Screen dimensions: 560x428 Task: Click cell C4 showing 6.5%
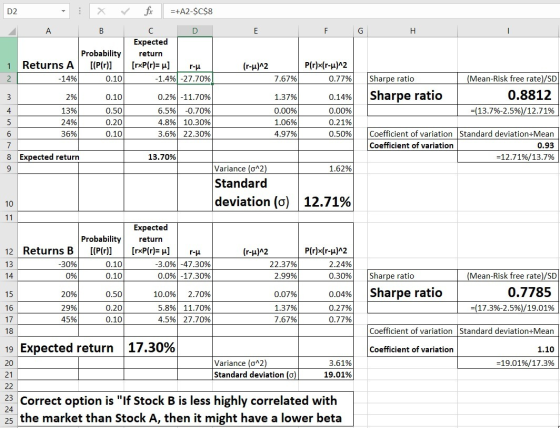tap(150, 110)
